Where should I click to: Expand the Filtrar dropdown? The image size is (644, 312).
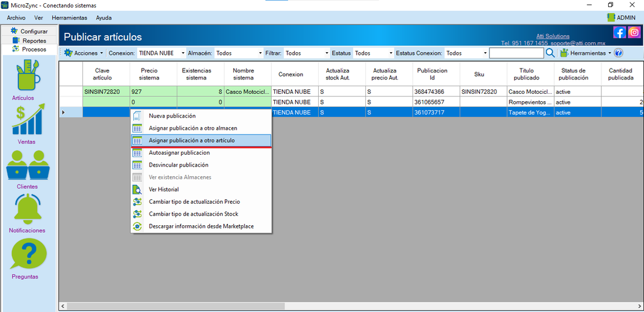pos(327,53)
